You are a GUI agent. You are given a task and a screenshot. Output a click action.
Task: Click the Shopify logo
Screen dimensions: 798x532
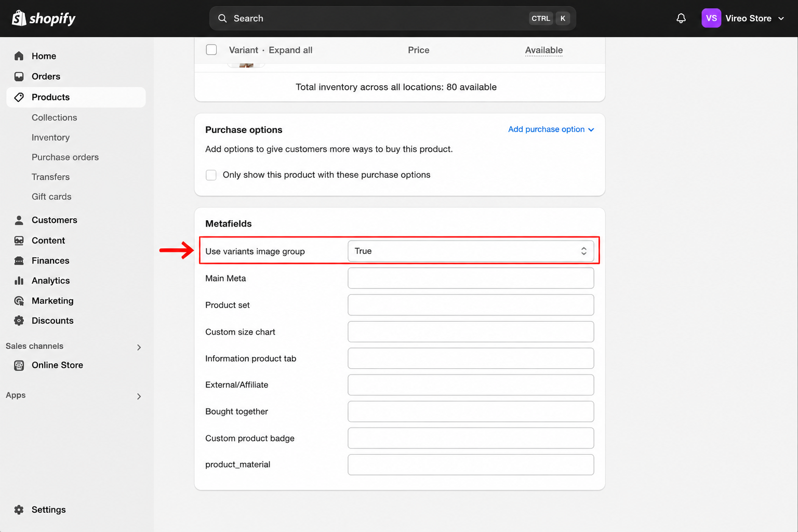pos(44,18)
